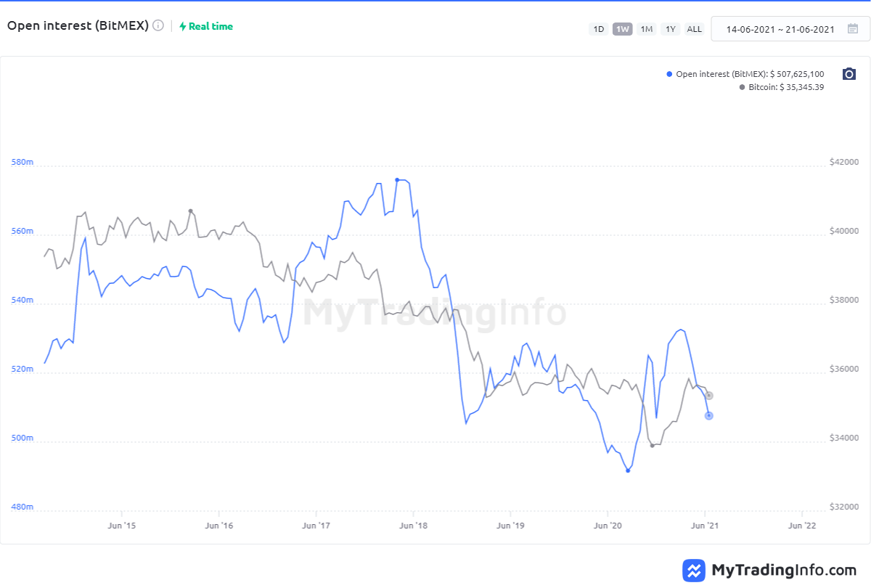Click the latest Open interest endpoint marker
The width and height of the screenshot is (871, 588).
coord(708,416)
